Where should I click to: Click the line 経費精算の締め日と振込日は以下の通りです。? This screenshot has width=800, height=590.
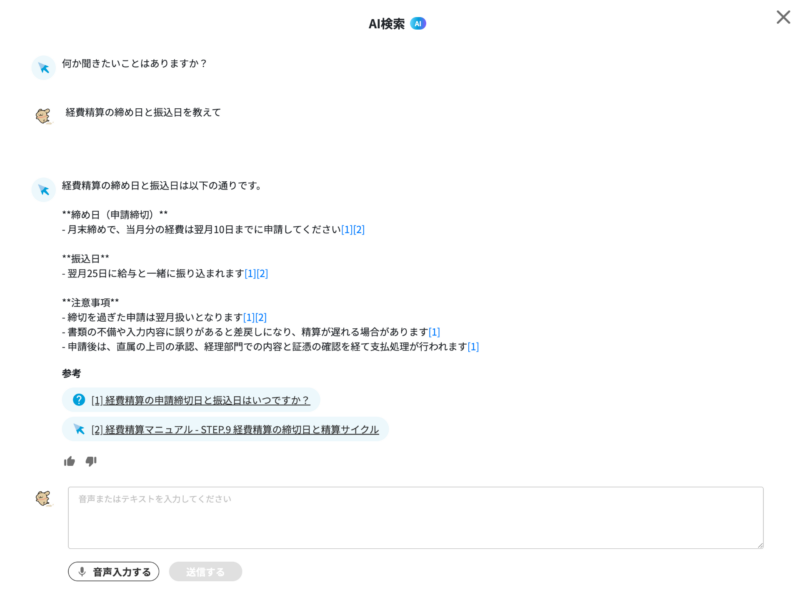[162, 186]
